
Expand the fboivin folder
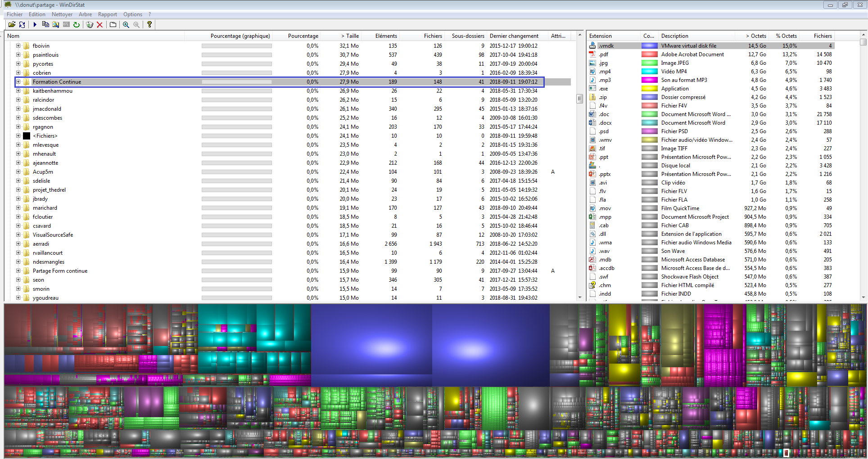tap(18, 46)
